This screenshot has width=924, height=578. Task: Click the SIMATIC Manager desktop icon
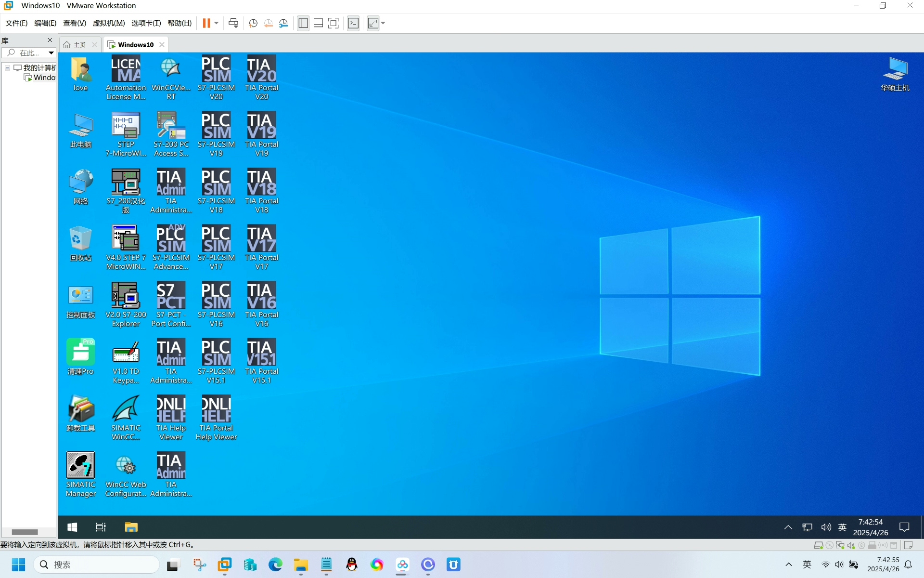click(81, 474)
